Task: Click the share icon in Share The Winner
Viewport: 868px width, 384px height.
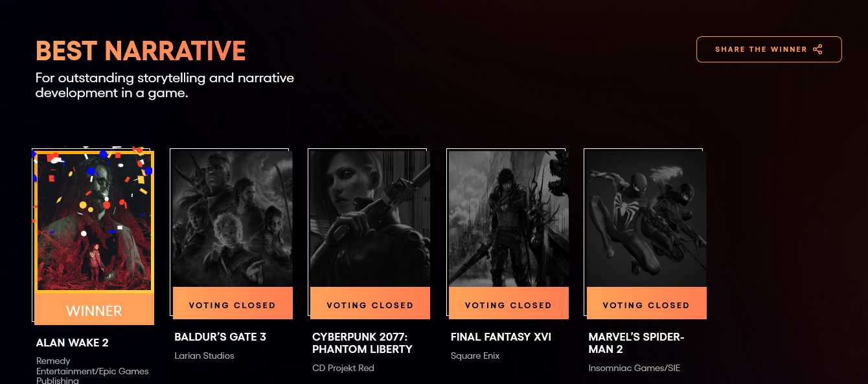Action: pos(817,49)
